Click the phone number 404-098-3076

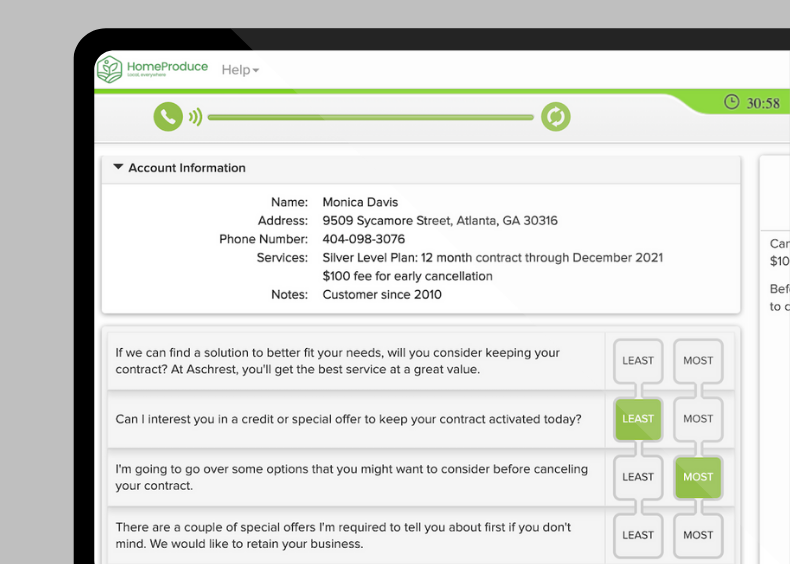pos(363,239)
